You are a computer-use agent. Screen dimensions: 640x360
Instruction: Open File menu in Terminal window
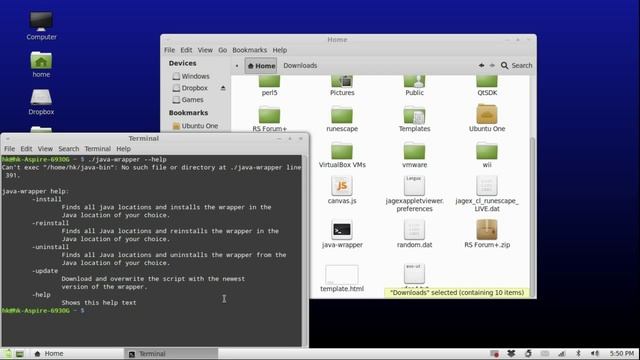point(9,149)
